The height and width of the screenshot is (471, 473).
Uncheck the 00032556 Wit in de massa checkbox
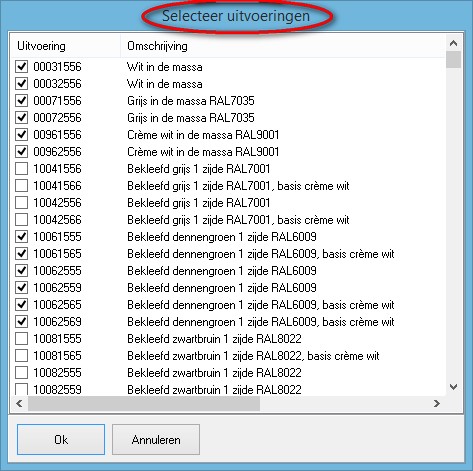[x=22, y=83]
